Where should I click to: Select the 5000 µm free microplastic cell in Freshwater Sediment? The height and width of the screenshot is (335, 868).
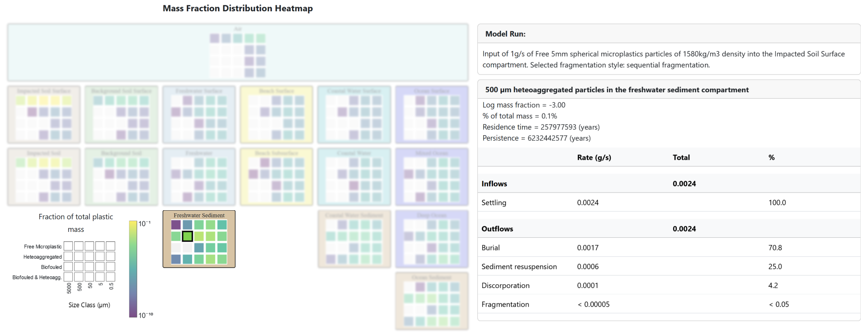click(176, 225)
